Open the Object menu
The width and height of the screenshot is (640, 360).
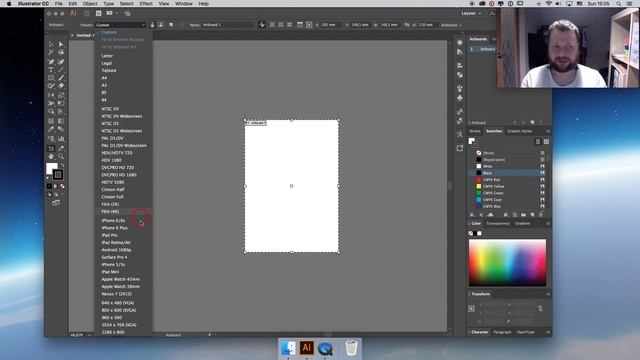coord(90,4)
